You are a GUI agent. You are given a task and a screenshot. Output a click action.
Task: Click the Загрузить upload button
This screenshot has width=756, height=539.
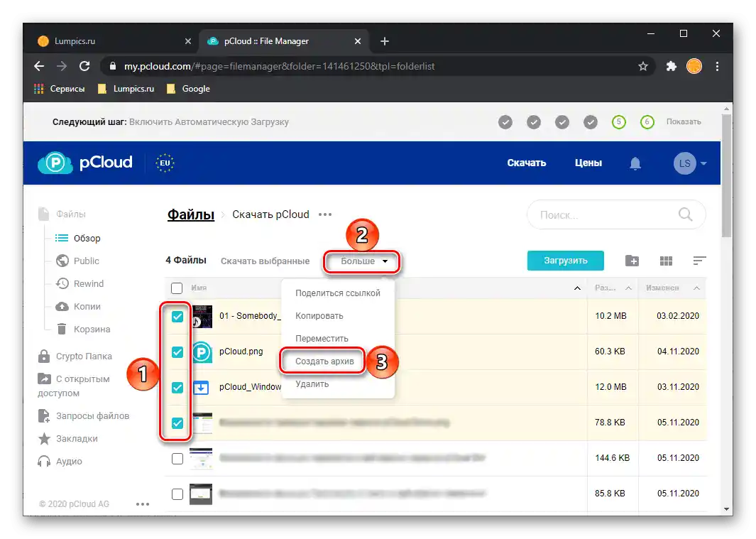566,261
